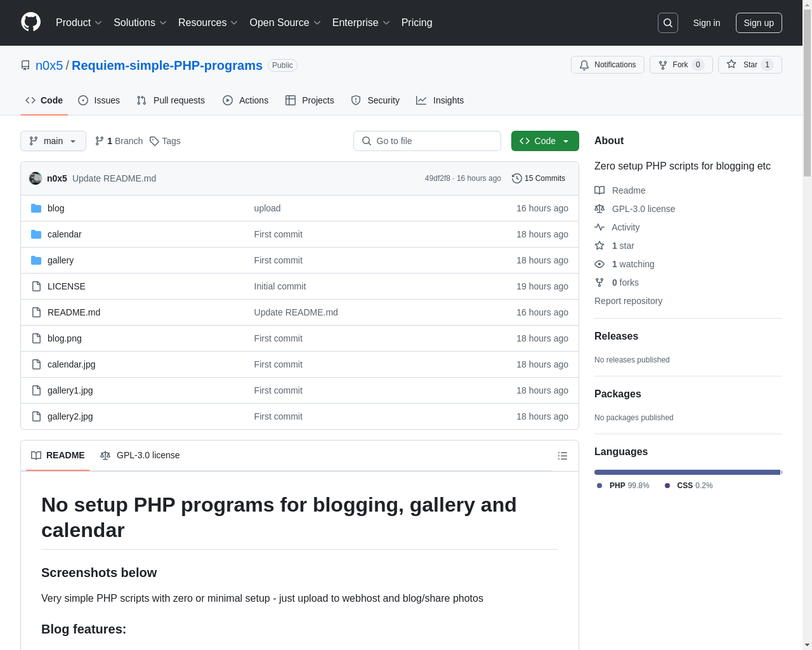The height and width of the screenshot is (650, 812).
Task: Open the Issues tab
Action: click(99, 100)
